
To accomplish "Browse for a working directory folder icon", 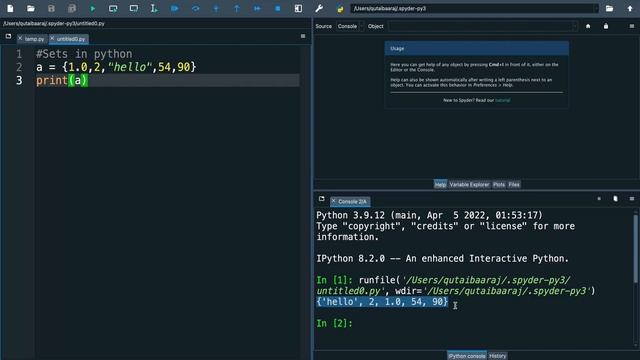I will point(609,8).
